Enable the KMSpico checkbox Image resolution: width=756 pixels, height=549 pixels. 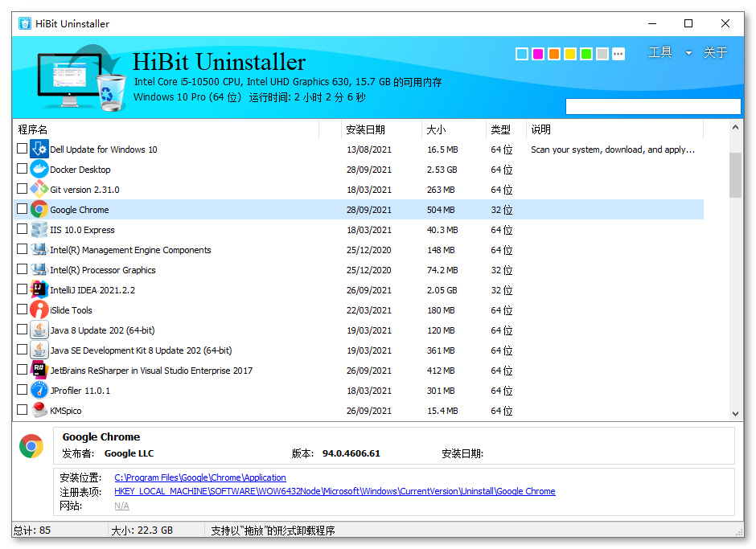(x=22, y=409)
